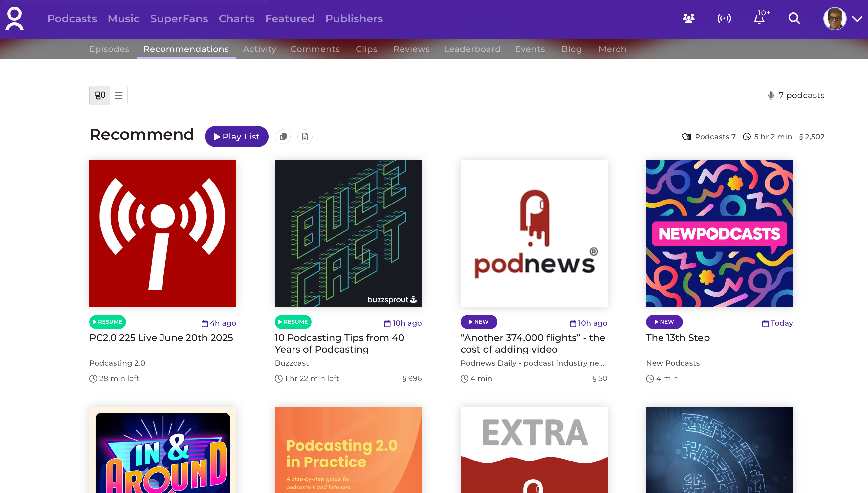This screenshot has height=493, width=868.
Task: Switch to grid card view
Action: click(x=99, y=96)
